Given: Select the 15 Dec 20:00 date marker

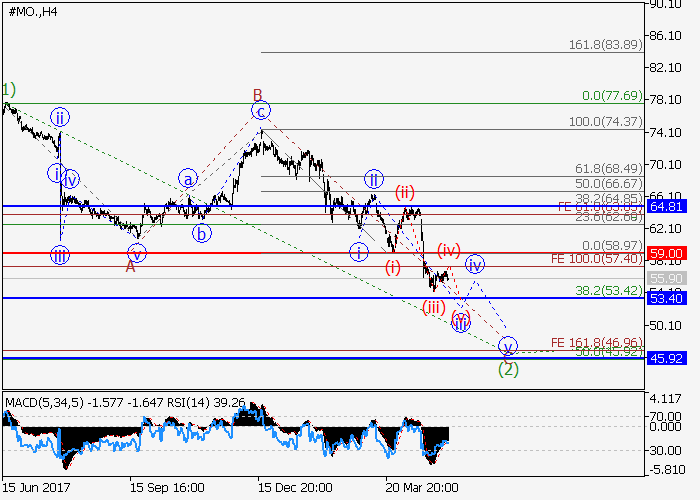Looking at the screenshot, I should (296, 488).
